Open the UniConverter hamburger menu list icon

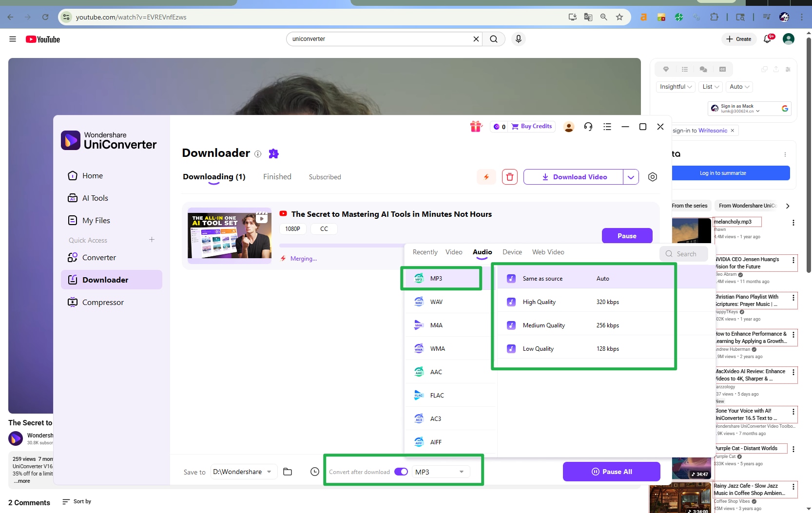607,127
